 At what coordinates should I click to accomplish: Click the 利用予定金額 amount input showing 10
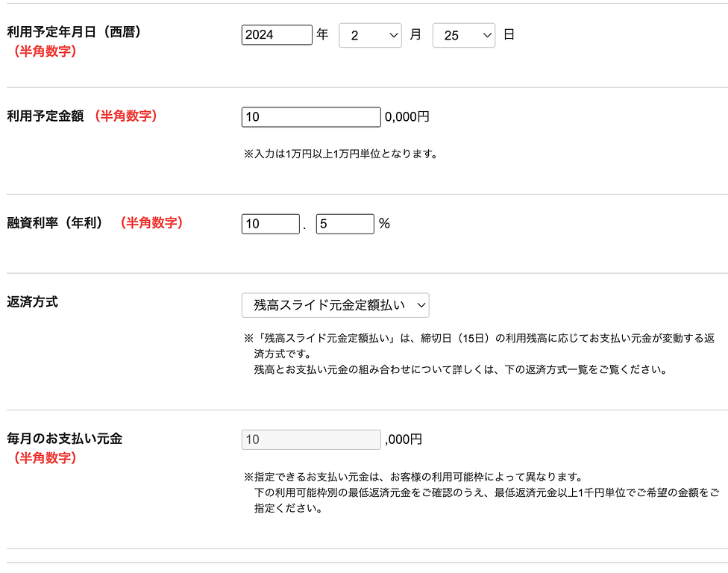click(310, 116)
